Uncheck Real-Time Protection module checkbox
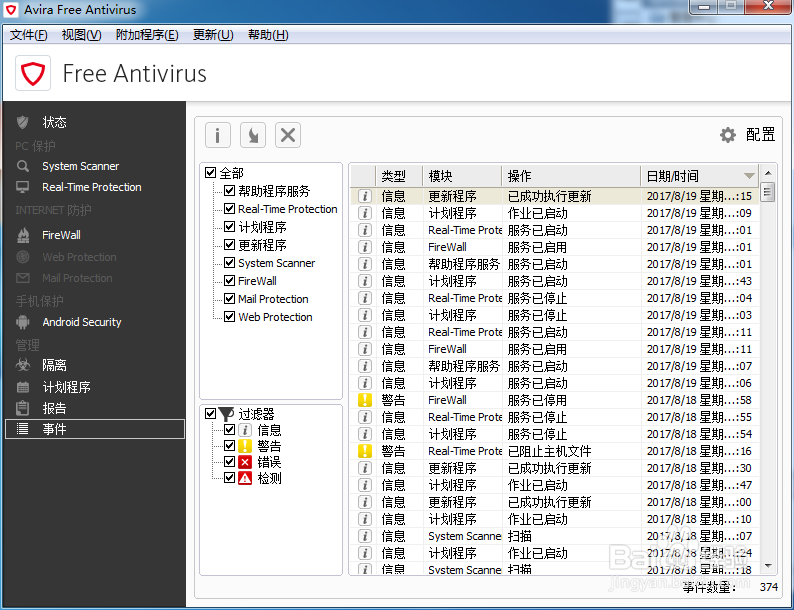Screen dimensions: 794x610 point(229,209)
